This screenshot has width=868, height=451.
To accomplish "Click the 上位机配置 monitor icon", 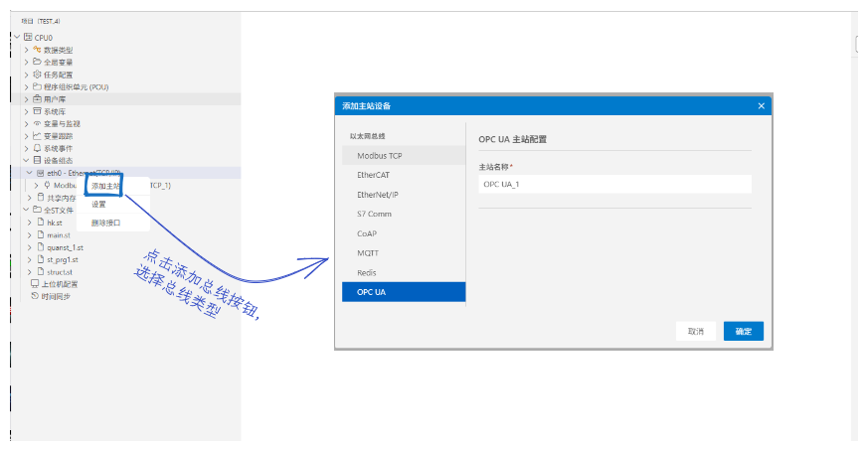I will click(35, 283).
